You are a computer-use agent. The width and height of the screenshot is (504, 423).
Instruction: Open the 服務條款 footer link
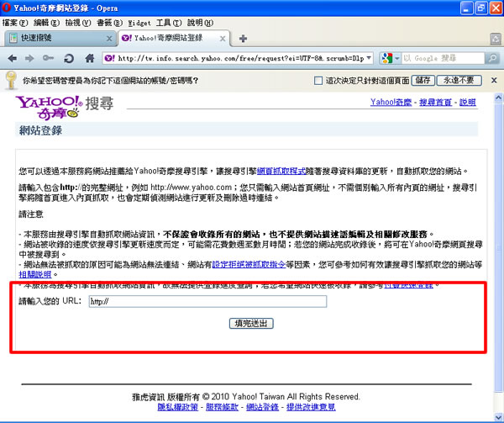tap(222, 407)
